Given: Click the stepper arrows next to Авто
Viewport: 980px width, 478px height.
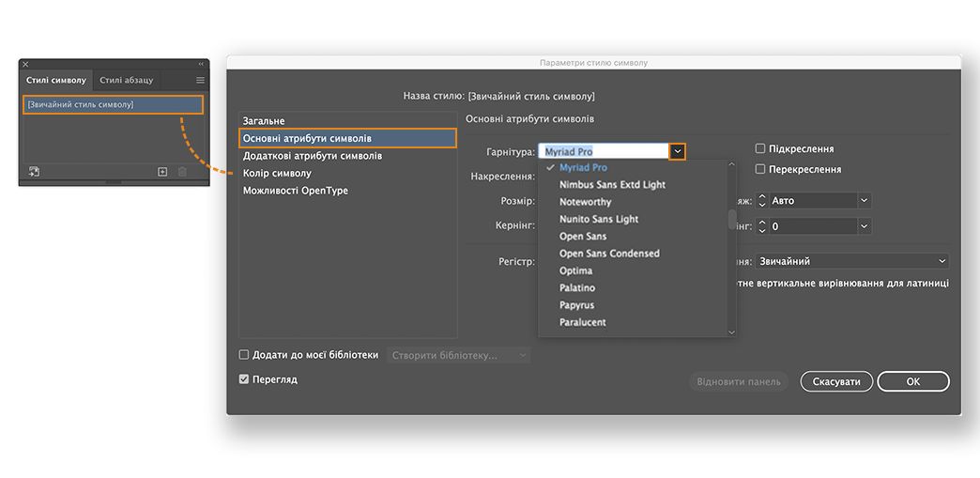Looking at the screenshot, I should pos(762,200).
